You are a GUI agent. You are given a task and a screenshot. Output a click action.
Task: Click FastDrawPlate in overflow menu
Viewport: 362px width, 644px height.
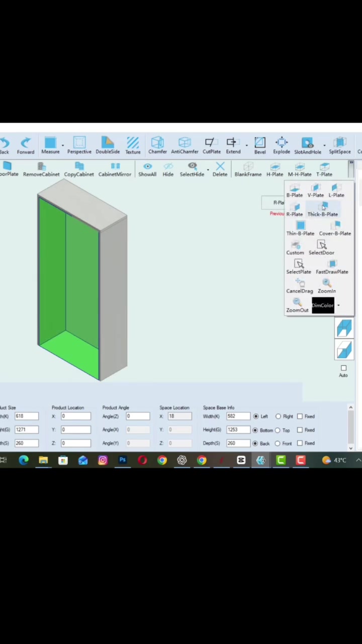(332, 267)
